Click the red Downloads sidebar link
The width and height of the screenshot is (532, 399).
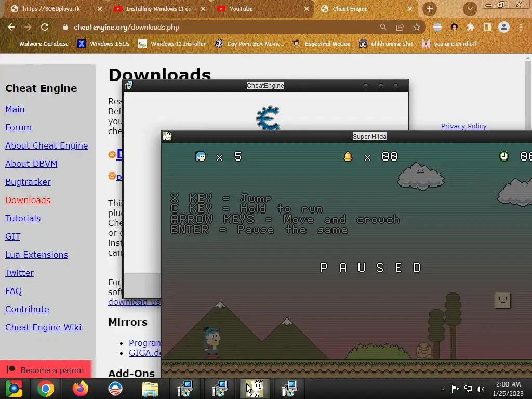(28, 200)
